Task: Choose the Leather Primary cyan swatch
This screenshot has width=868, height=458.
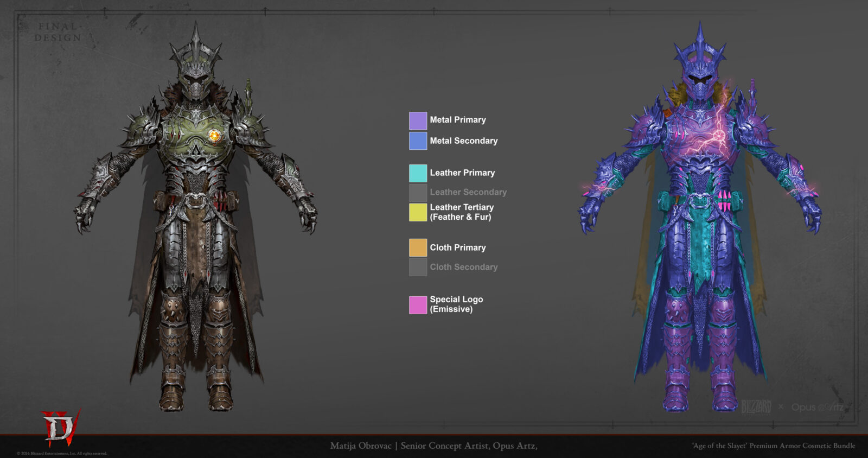Action: pyautogui.click(x=418, y=173)
